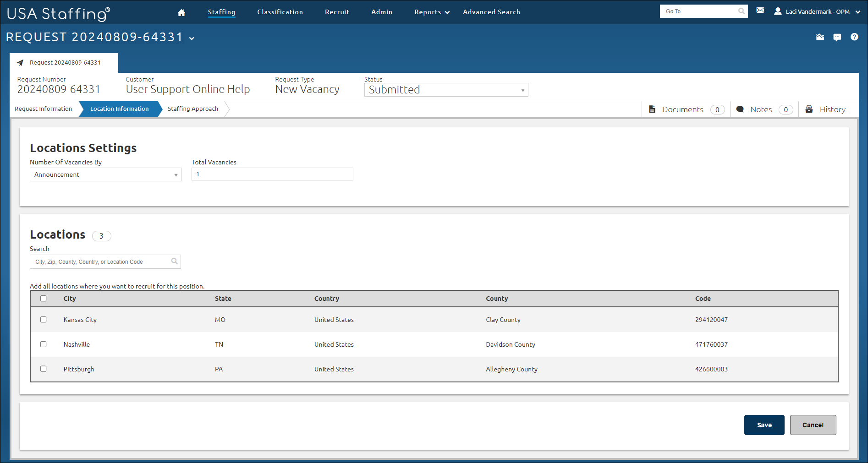Click the locations Search input field
This screenshot has height=463, width=868.
pos(102,262)
